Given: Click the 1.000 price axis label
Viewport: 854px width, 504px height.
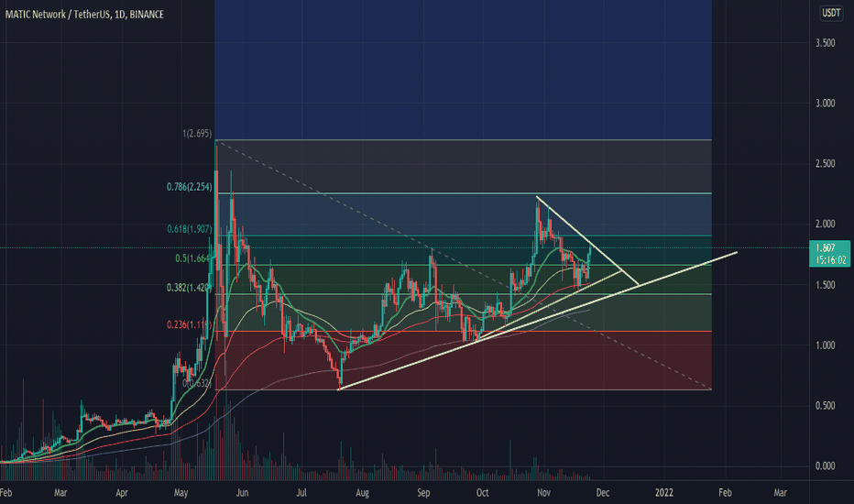Looking at the screenshot, I should 825,345.
